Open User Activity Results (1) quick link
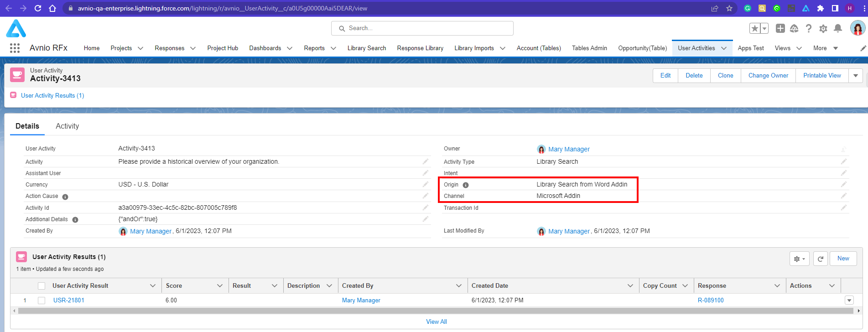 tap(52, 96)
